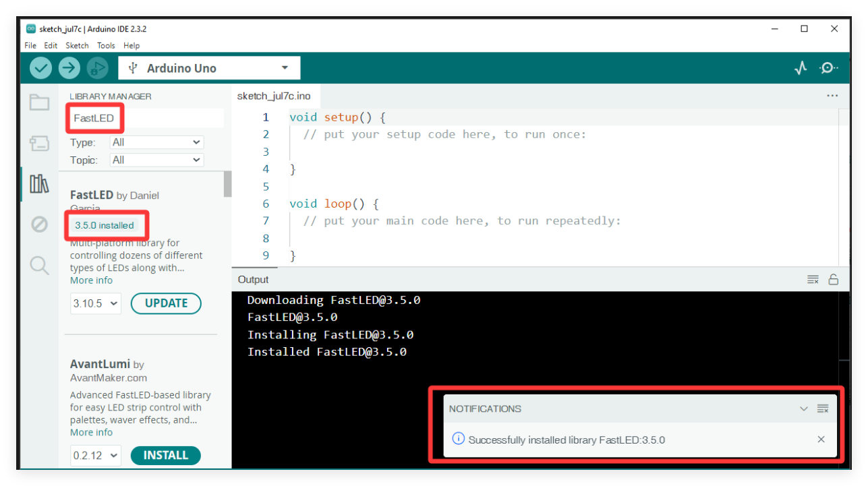Click the AvantLumi INSTALL button
Screen dimensions: 868x486
165,456
